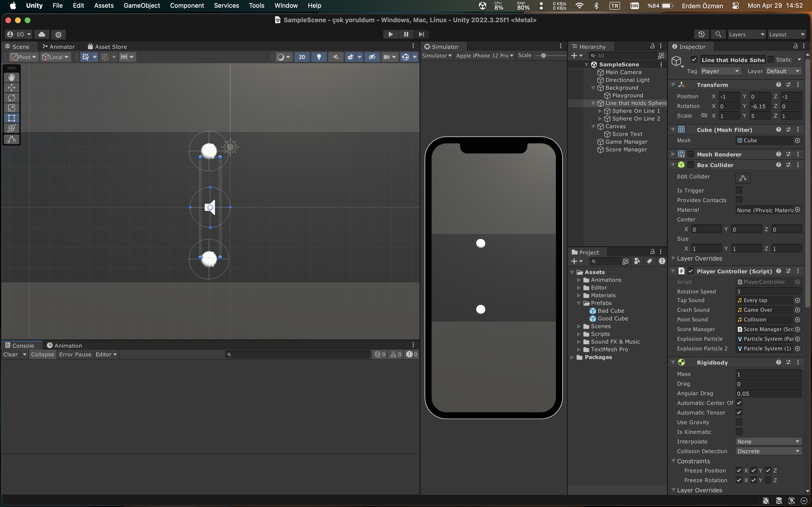Enable Use Gravity on Rigidbody
This screenshot has height=507, width=812.
739,422
